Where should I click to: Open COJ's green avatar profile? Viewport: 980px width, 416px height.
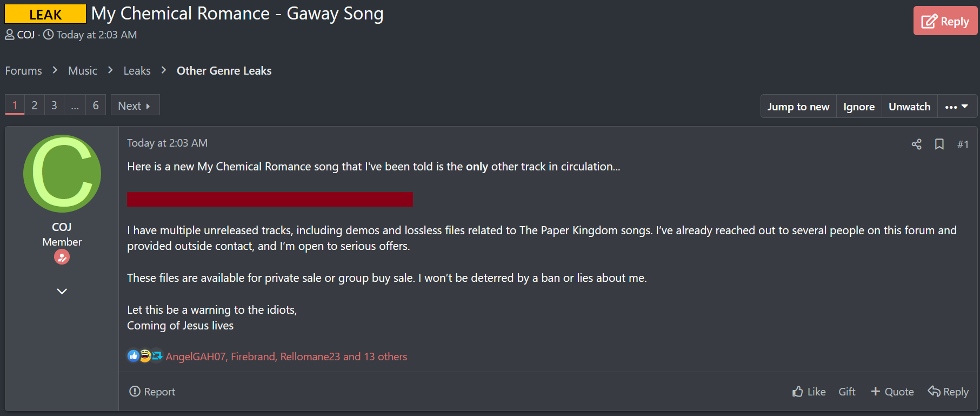62,174
